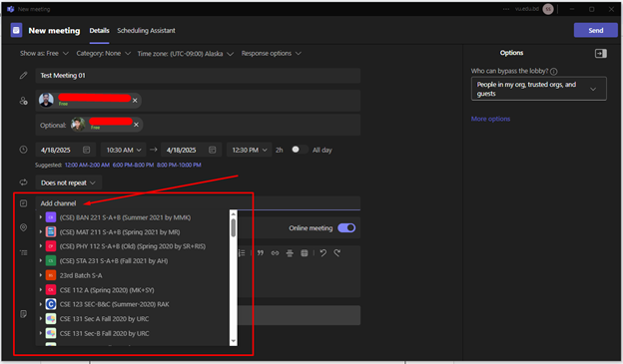
Task: Click the Undo icon in editor toolbar
Action: (323, 253)
